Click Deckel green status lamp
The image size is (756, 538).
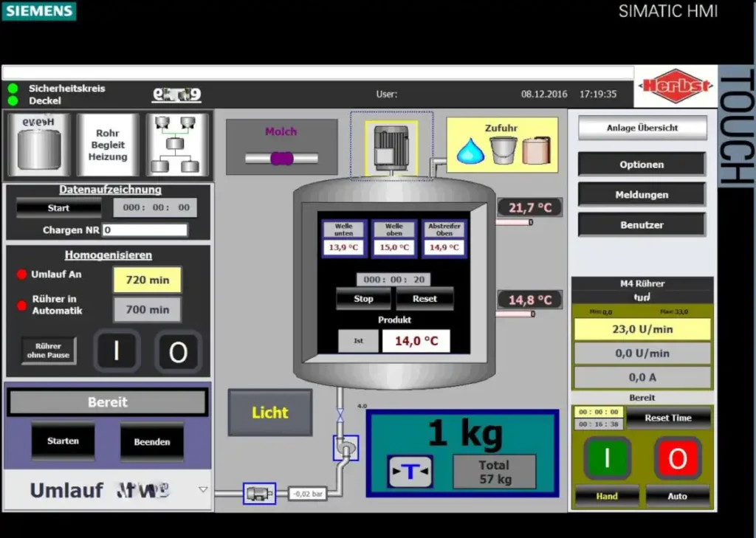click(x=13, y=100)
